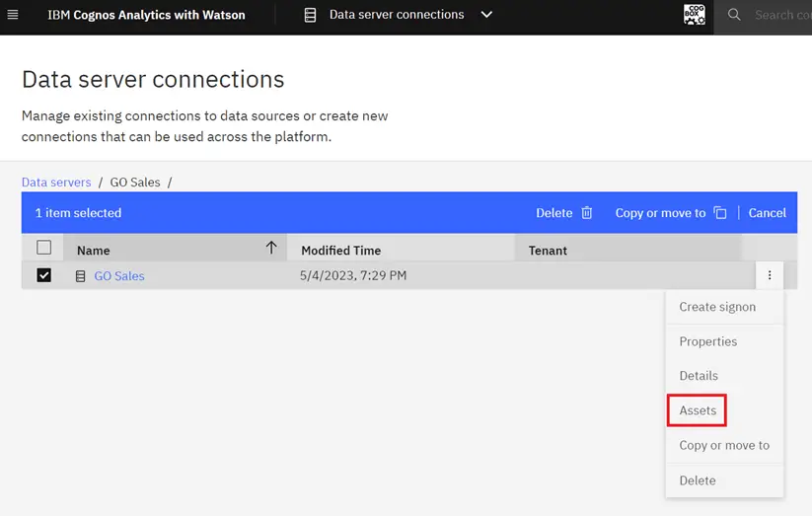Image resolution: width=812 pixels, height=516 pixels.
Task: Click Copy or move to in blue bar
Action: [660, 213]
